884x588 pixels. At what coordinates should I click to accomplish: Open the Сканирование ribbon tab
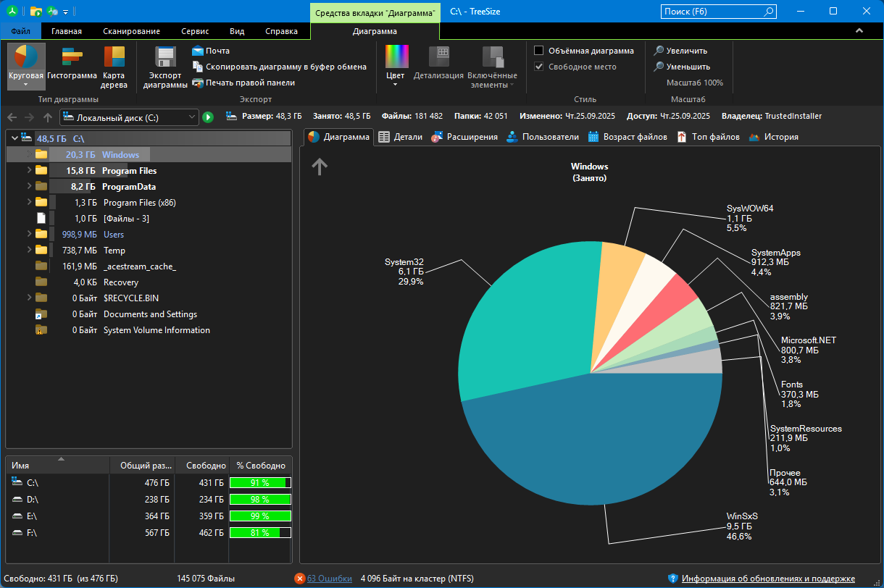click(131, 31)
